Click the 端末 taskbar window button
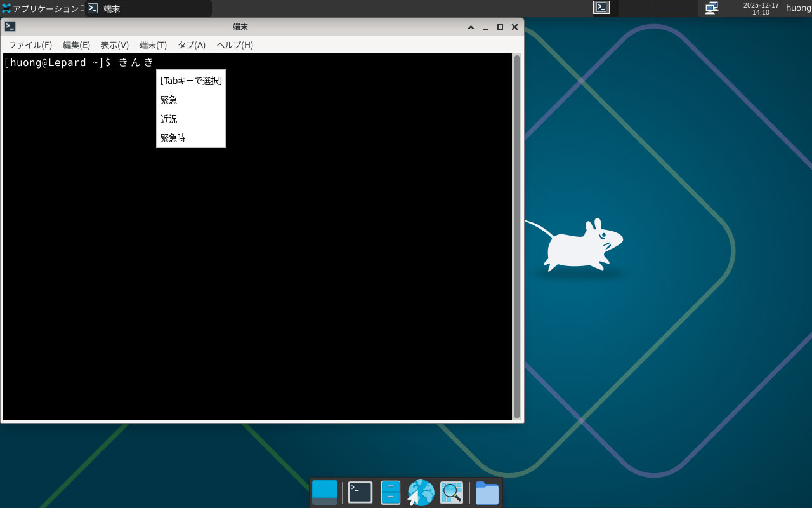The image size is (812, 508). tap(148, 8)
